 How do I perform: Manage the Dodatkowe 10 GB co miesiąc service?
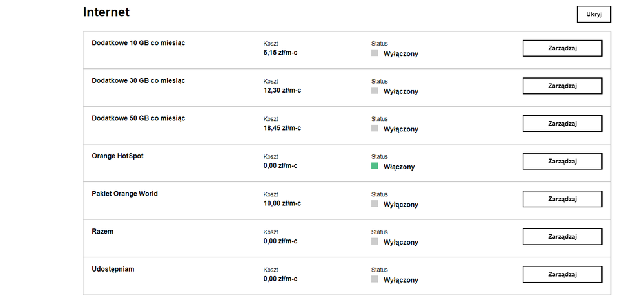coord(562,48)
